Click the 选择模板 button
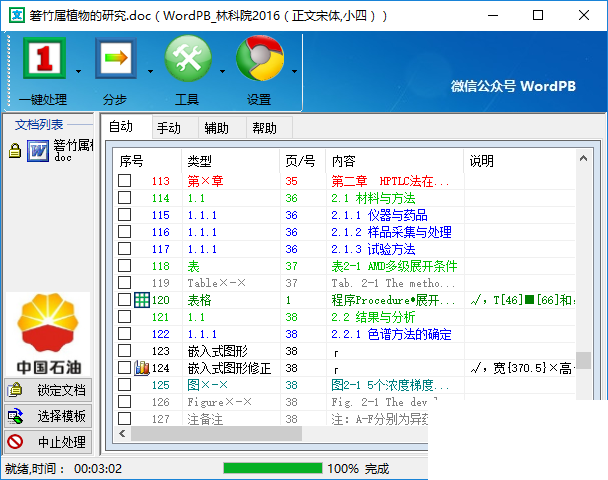Image resolution: width=608 pixels, height=480 pixels. coord(48,416)
